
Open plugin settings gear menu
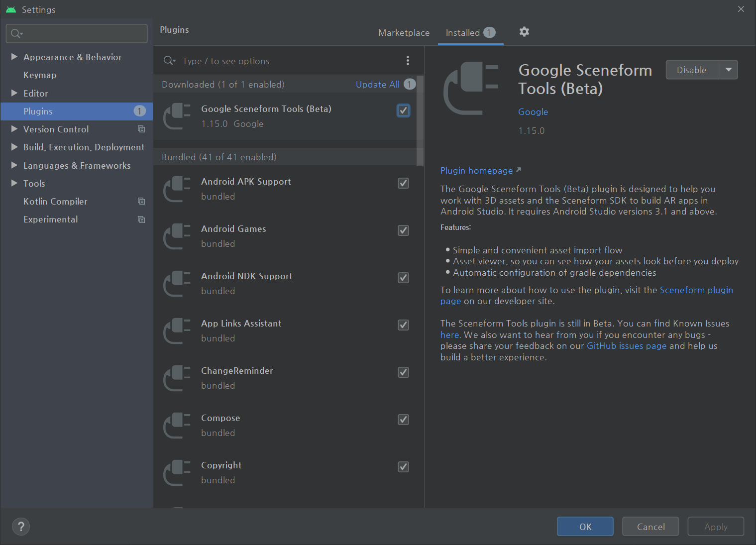pos(524,32)
